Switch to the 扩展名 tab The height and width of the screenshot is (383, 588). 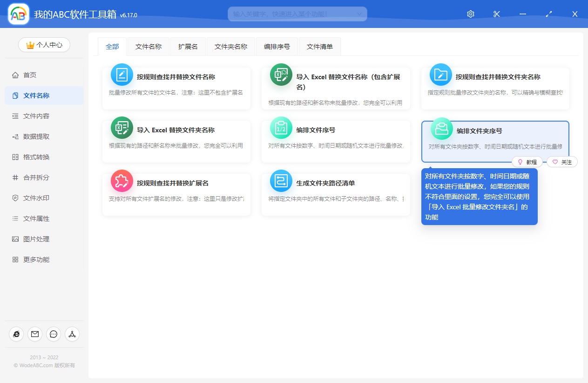[x=188, y=46]
